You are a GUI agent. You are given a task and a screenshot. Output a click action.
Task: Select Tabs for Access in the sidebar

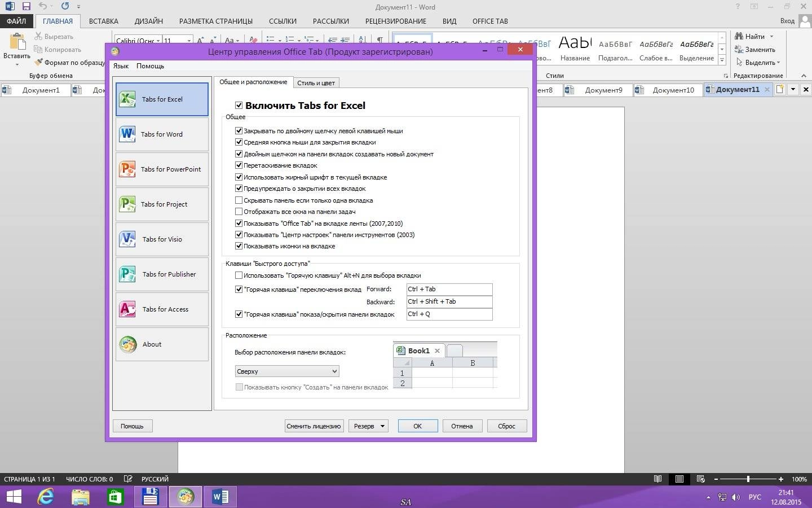click(x=162, y=309)
